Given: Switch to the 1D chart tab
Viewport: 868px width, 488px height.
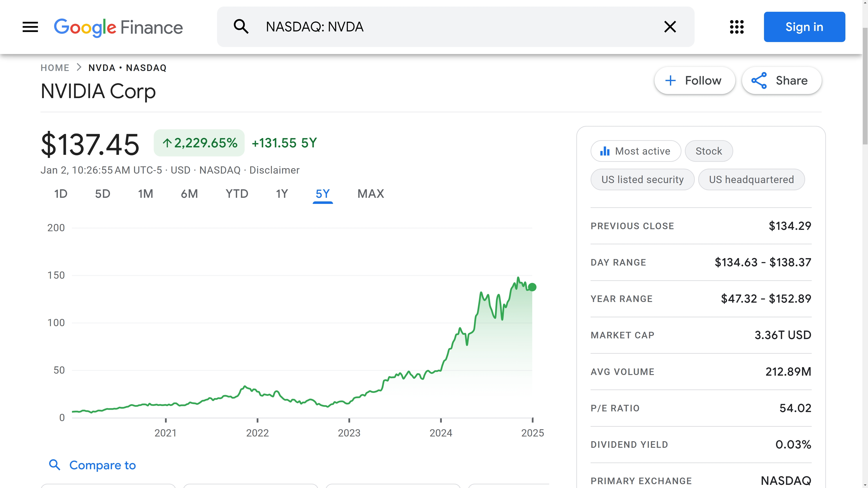Looking at the screenshot, I should 61,194.
